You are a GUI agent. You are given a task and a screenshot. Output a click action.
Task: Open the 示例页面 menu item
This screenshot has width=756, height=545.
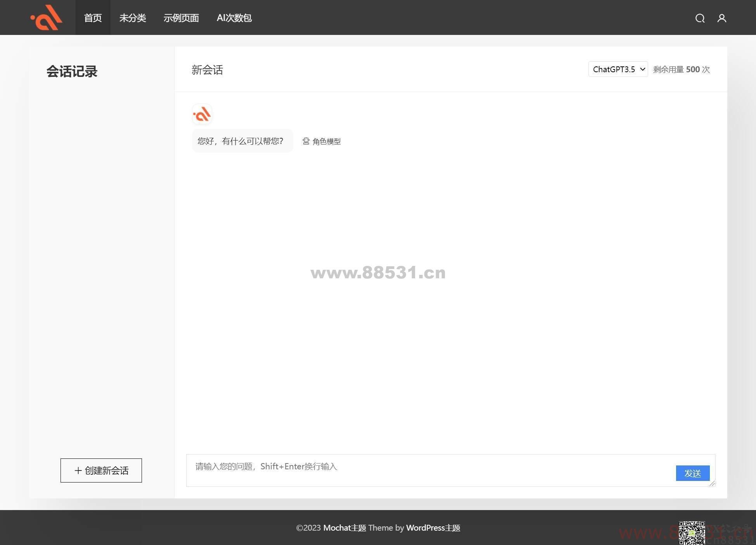(181, 18)
